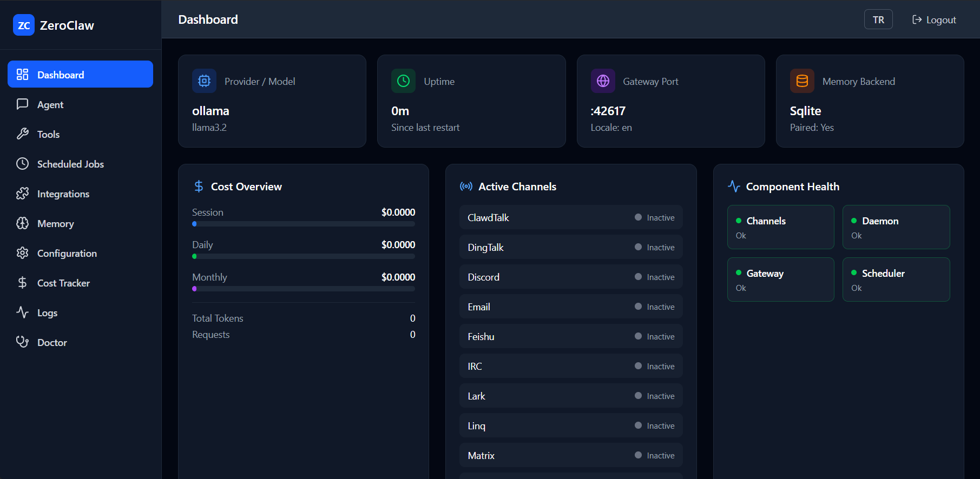Click the Linq channel name

pyautogui.click(x=476, y=425)
